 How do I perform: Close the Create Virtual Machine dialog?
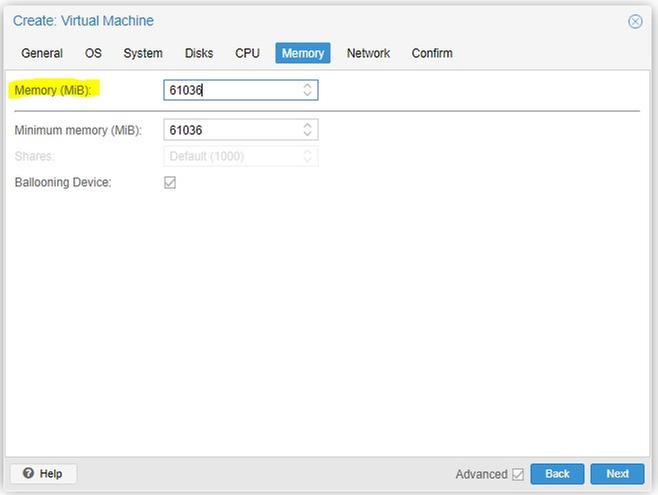pyautogui.click(x=635, y=21)
